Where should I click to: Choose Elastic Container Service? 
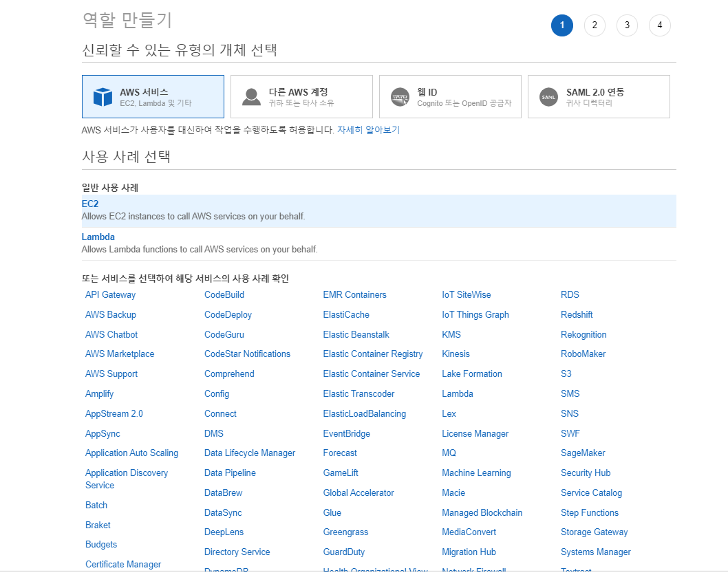click(372, 374)
